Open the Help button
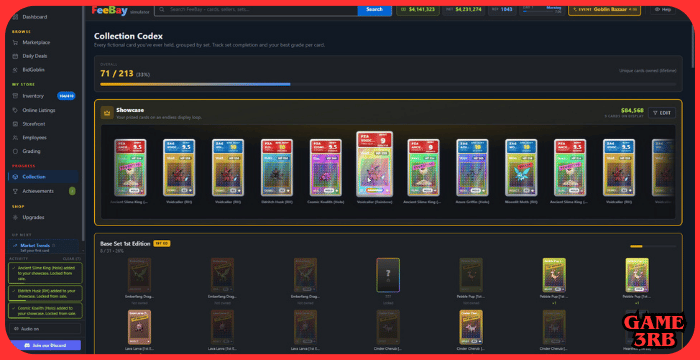 coord(662,9)
